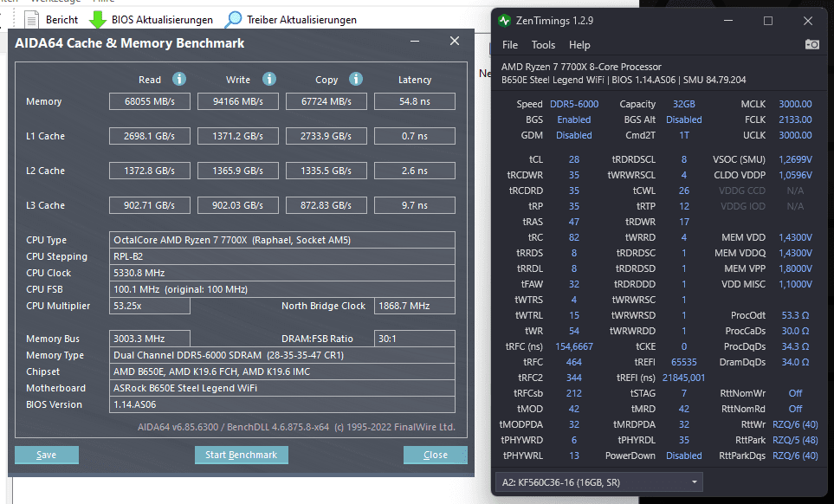
Task: Click the BGS value Enabled
Action: click(x=574, y=120)
